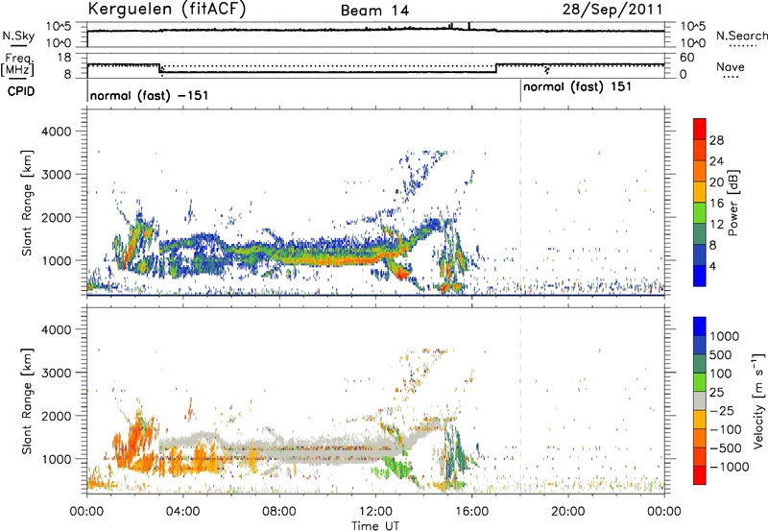Viewport: 768px width, 532px height.
Task: Click the '60' Nave axis value
Action: 687,58
